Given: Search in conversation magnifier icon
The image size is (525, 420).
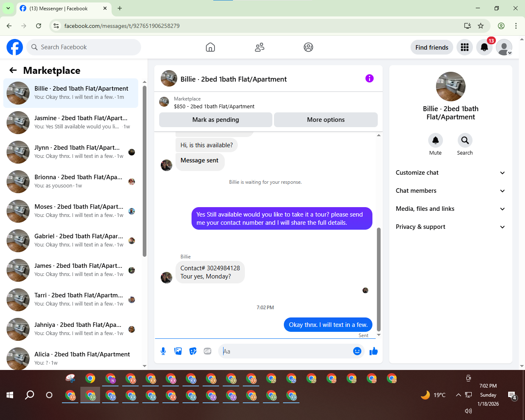Looking at the screenshot, I should (x=465, y=140).
